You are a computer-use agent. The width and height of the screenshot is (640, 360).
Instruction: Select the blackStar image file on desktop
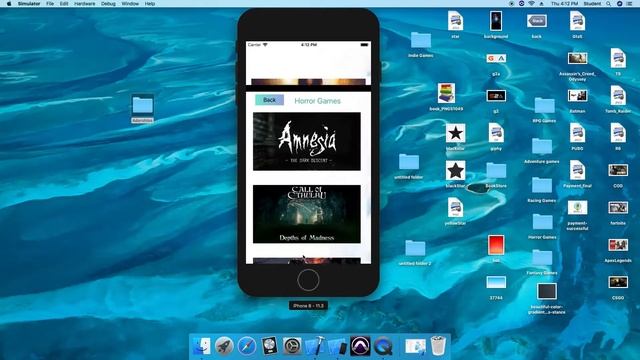pos(455,171)
